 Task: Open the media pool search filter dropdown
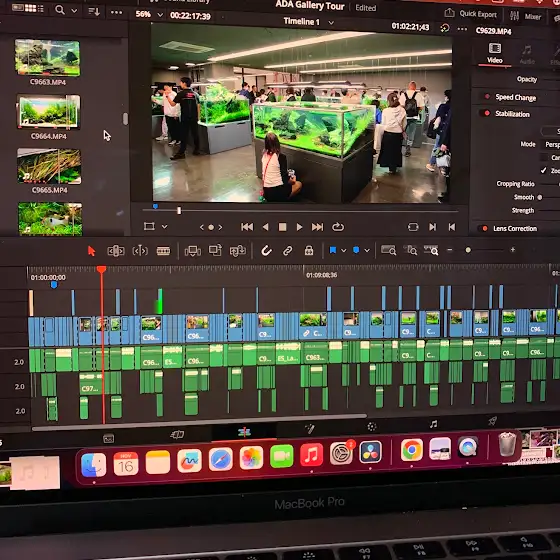(x=74, y=11)
